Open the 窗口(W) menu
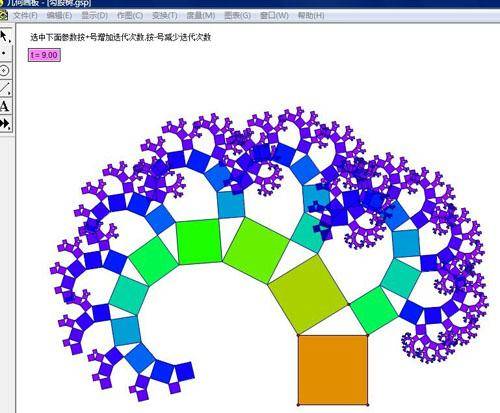This screenshot has width=500, height=413. (274, 16)
